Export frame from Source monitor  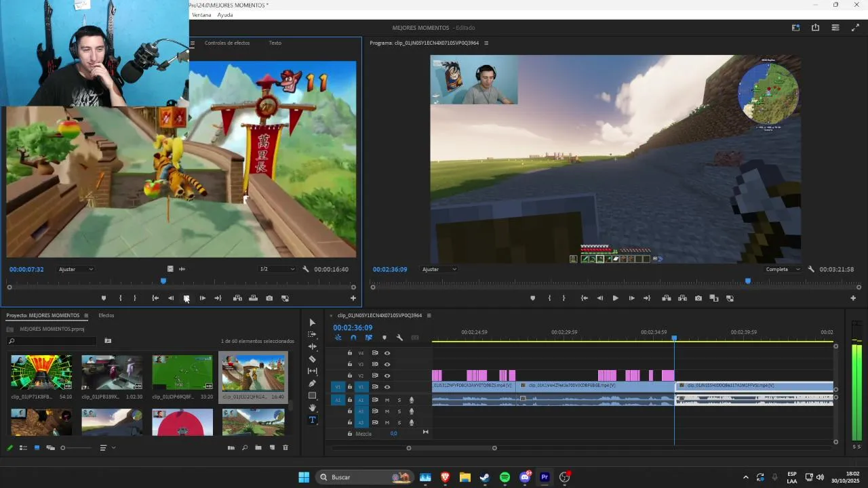pos(269,298)
